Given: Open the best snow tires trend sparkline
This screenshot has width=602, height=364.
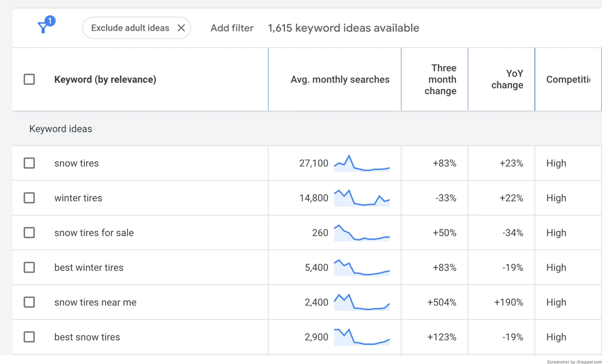Looking at the screenshot, I should 362,337.
